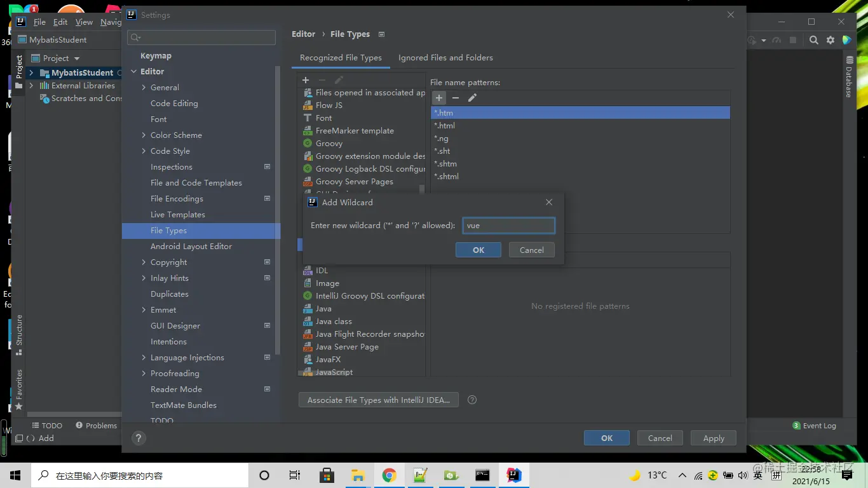Edit the selected file name pattern
Screen dimensions: 868x488
pyautogui.click(x=472, y=98)
